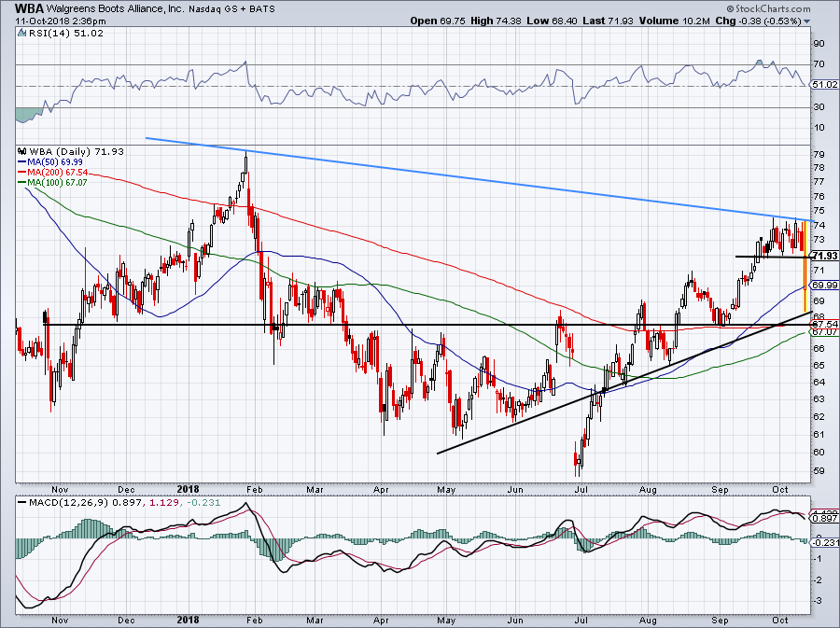Click the red MA(200) legend line marker
This screenshot has height=628, width=840.
tap(22, 173)
